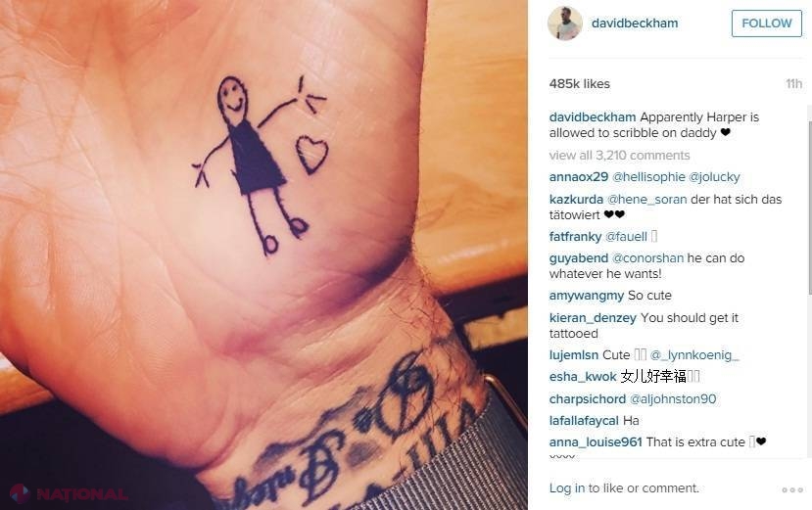812x510 pixels.
Task: Open @conorshan mention link
Action: (x=647, y=257)
